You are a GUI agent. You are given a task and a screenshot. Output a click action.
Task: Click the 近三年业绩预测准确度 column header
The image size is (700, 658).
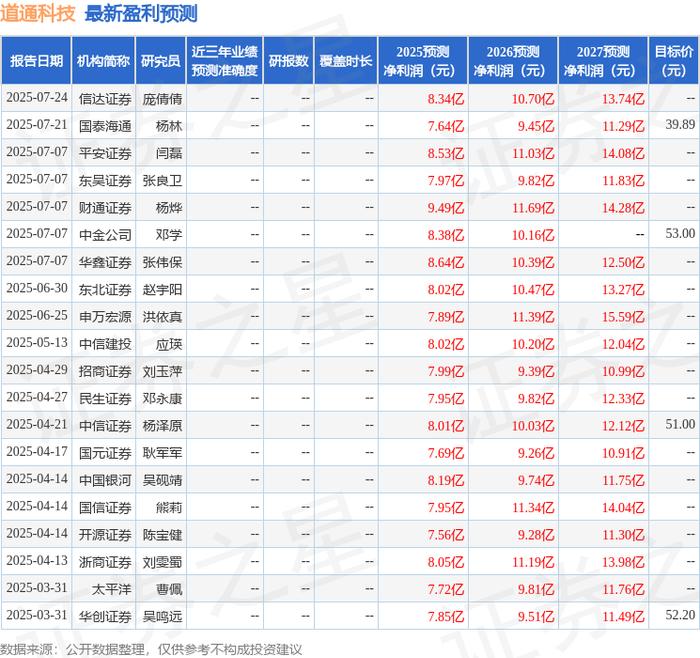(x=225, y=61)
